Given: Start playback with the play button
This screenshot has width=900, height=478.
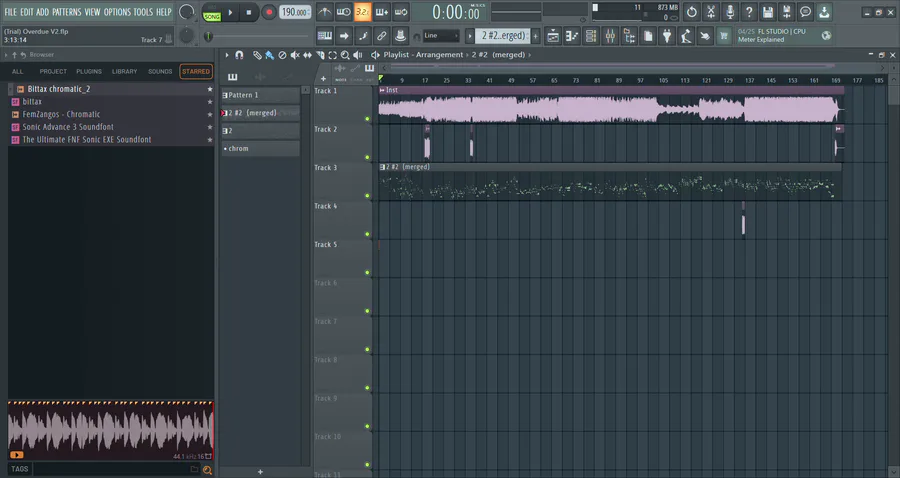Looking at the screenshot, I should [230, 12].
